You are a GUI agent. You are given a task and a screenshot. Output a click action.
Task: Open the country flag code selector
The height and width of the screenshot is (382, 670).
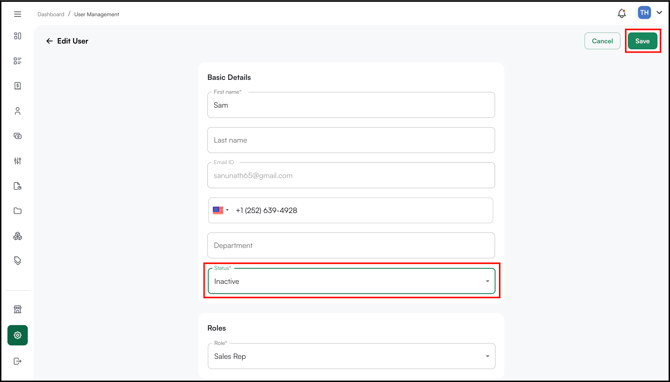coord(221,210)
